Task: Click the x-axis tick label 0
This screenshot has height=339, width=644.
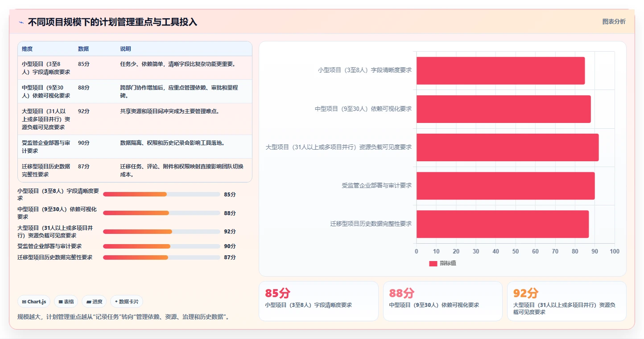Action: 417,251
